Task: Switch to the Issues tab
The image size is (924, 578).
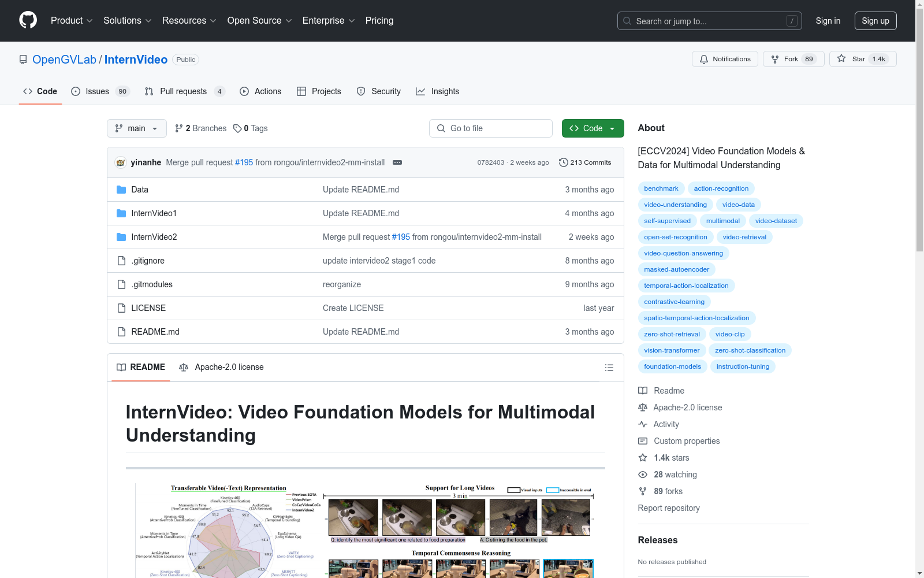Action: pyautogui.click(x=100, y=91)
